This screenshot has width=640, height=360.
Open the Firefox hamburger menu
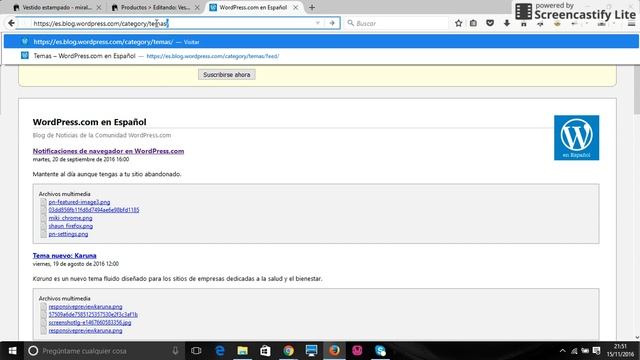(631, 24)
